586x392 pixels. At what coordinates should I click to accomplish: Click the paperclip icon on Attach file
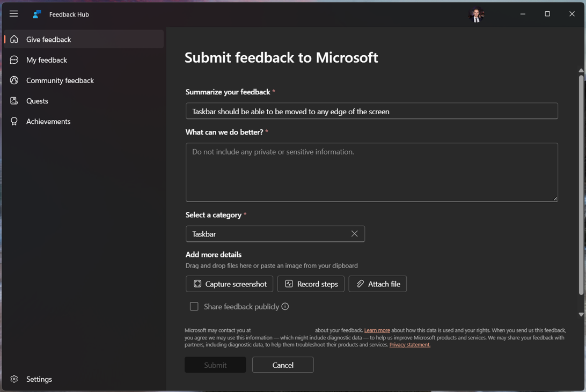[360, 284]
